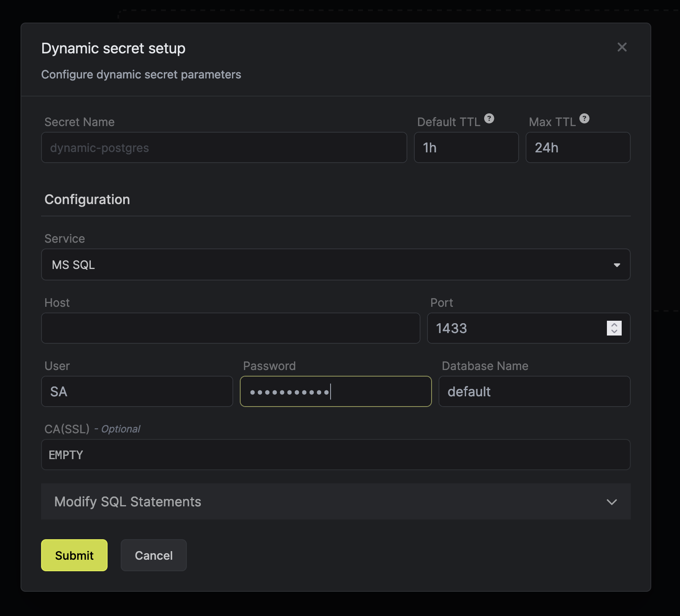The width and height of the screenshot is (680, 616).
Task: Show Max TTL help tooltip icon
Action: pyautogui.click(x=584, y=119)
